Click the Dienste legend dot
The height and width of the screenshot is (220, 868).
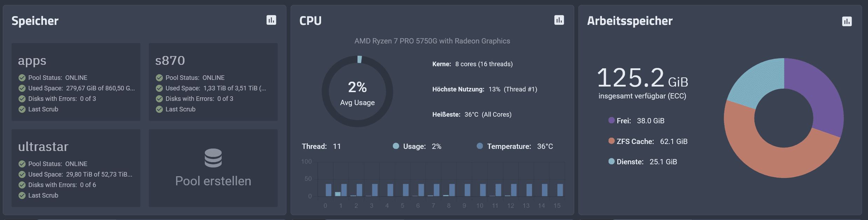pyautogui.click(x=611, y=161)
